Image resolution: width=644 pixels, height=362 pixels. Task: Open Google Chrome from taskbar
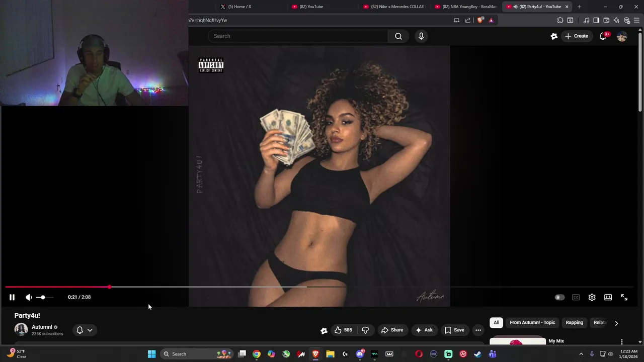point(257,354)
